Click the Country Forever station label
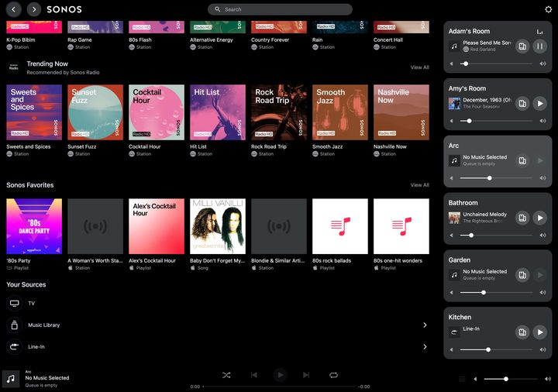The image size is (558, 392). [270, 40]
